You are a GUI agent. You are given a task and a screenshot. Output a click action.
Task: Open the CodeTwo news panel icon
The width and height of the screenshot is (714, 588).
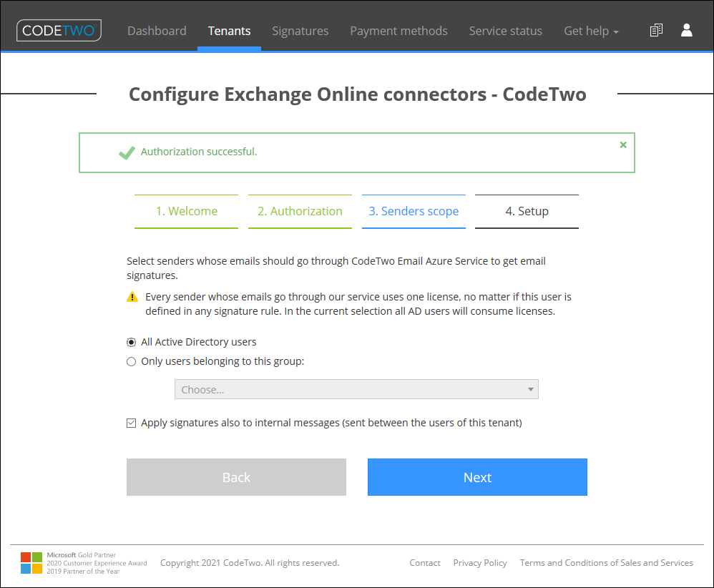pos(656,30)
